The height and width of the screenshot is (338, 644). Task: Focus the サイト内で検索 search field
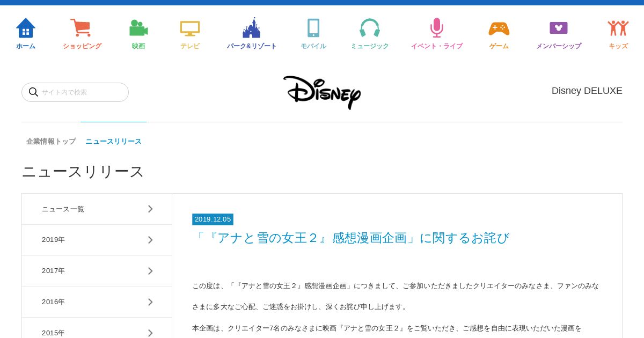click(75, 92)
